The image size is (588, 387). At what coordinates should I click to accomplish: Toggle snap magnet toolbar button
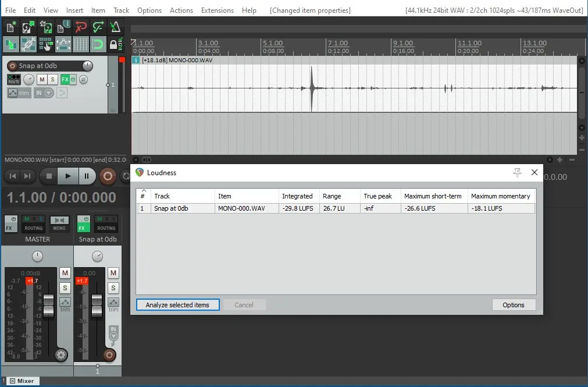98,45
